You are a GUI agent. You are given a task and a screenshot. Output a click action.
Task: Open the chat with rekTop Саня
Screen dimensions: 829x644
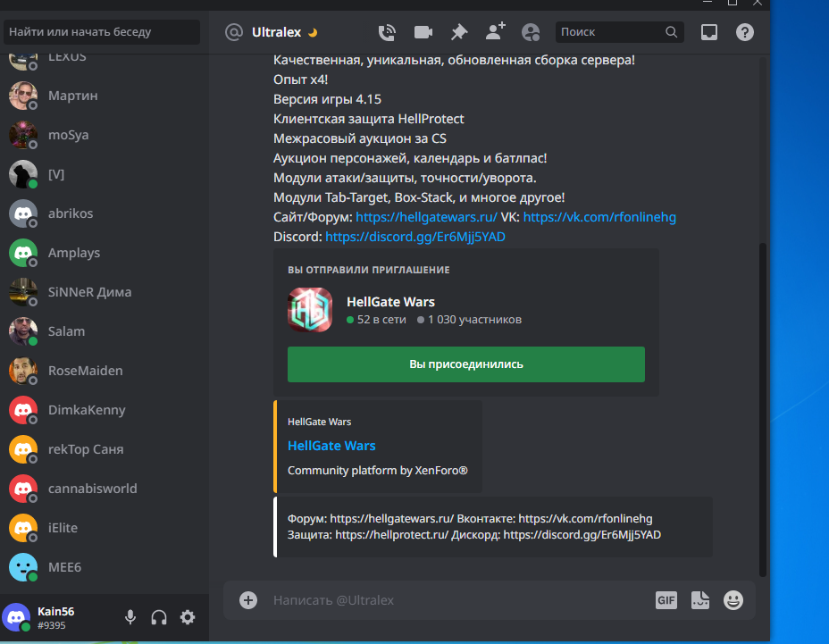tap(104, 449)
